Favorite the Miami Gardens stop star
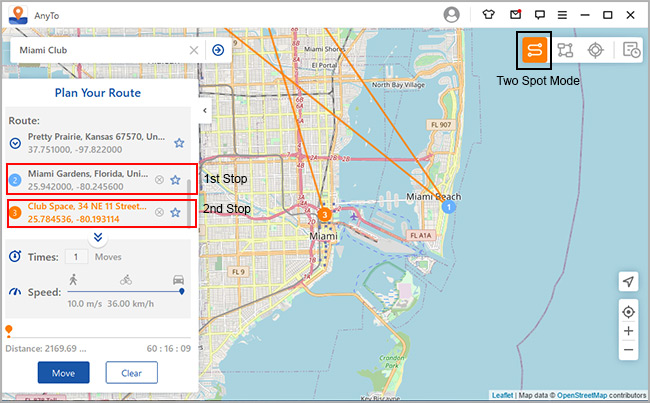Image resolution: width=650 pixels, height=403 pixels. click(x=176, y=180)
